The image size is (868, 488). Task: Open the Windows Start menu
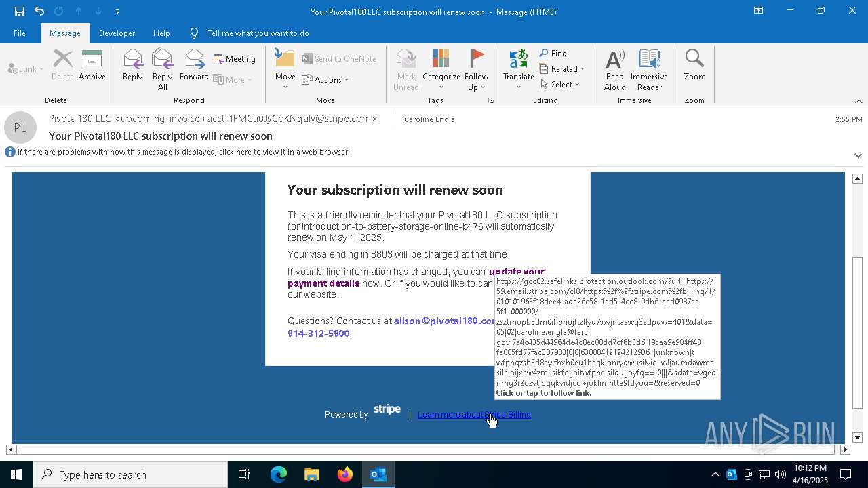[16, 474]
